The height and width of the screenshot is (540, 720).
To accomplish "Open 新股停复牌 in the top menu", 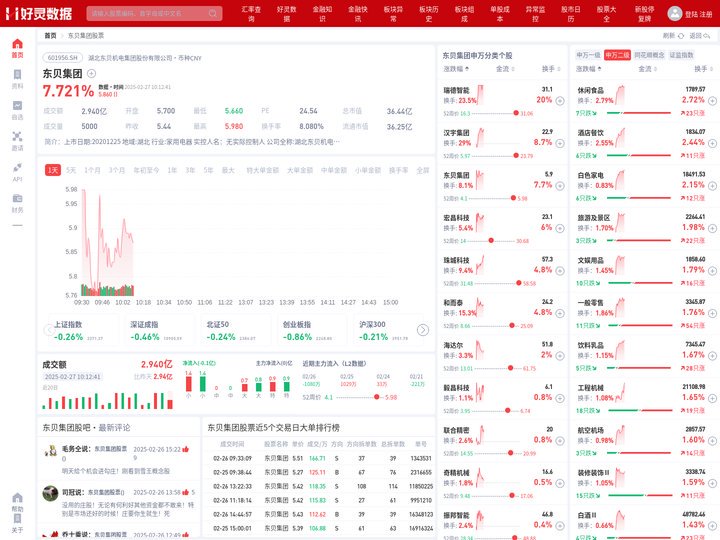I will (644, 14).
